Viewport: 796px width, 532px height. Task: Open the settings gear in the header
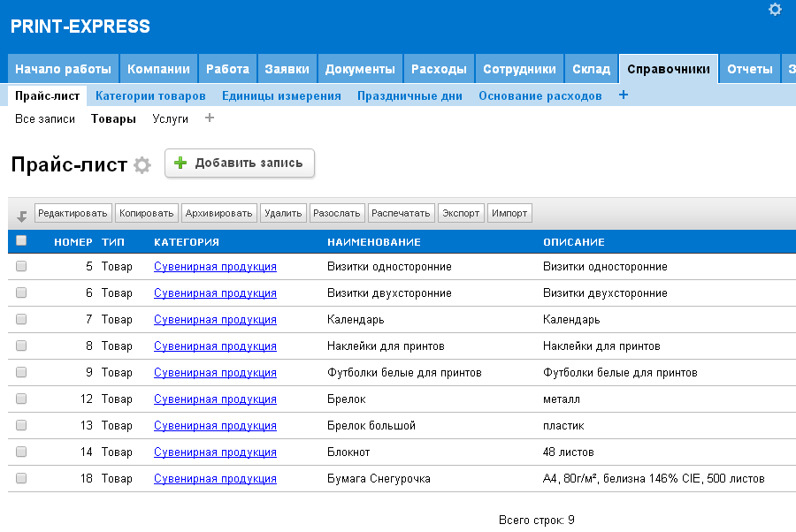(775, 10)
